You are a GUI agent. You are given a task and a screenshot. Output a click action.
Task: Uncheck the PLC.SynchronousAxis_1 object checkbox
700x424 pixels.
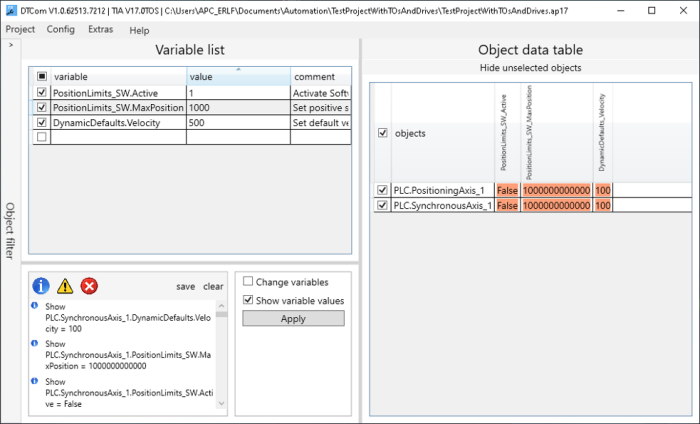point(382,205)
